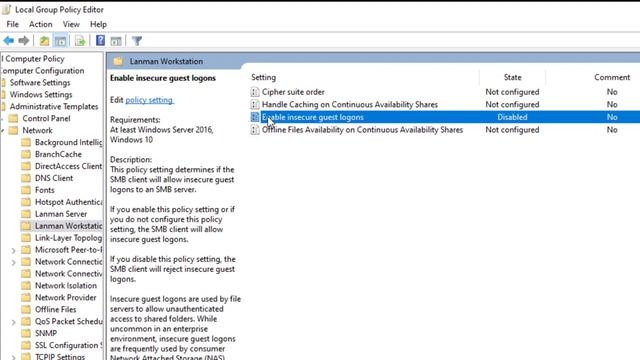This screenshot has height=360, width=640.
Task: Select Offline Files Availability on Continuous Availability Shares
Action: 362,130
